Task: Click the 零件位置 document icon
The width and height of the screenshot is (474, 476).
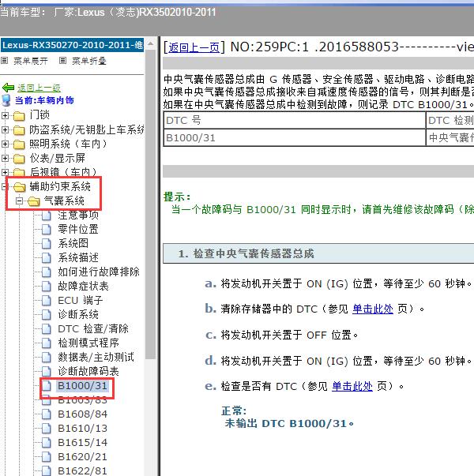Action: (46, 230)
